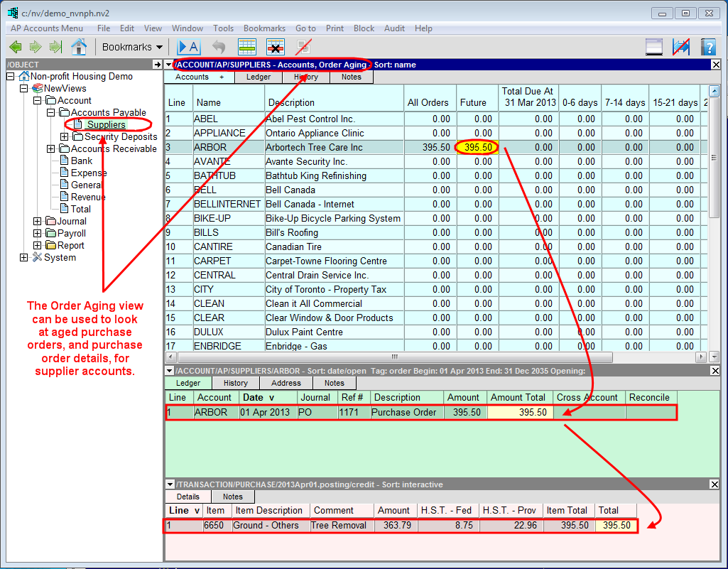The height and width of the screenshot is (569, 728).
Task: Click the crossed-out document toolbar icon
Action: [304, 47]
